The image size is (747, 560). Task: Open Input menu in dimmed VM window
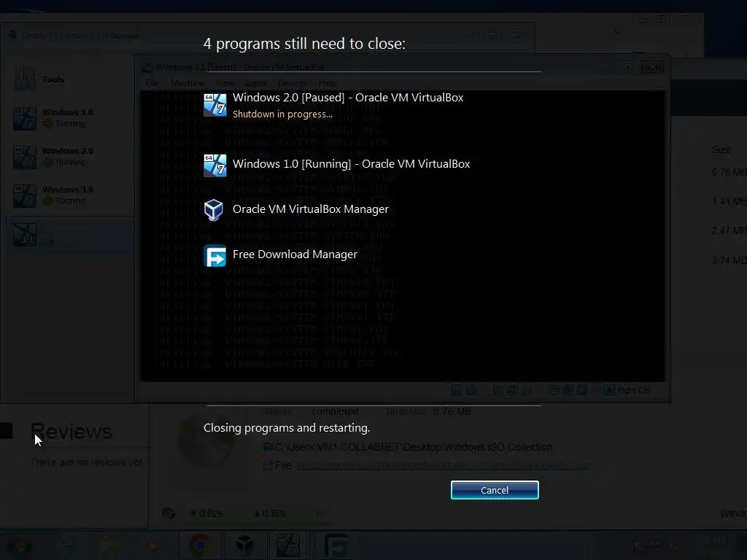point(255,83)
